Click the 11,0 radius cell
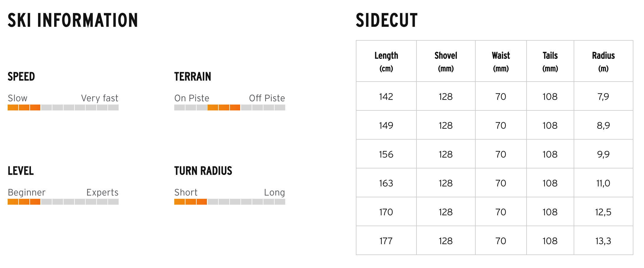Image resolution: width=644 pixels, height=268 pixels. (603, 183)
